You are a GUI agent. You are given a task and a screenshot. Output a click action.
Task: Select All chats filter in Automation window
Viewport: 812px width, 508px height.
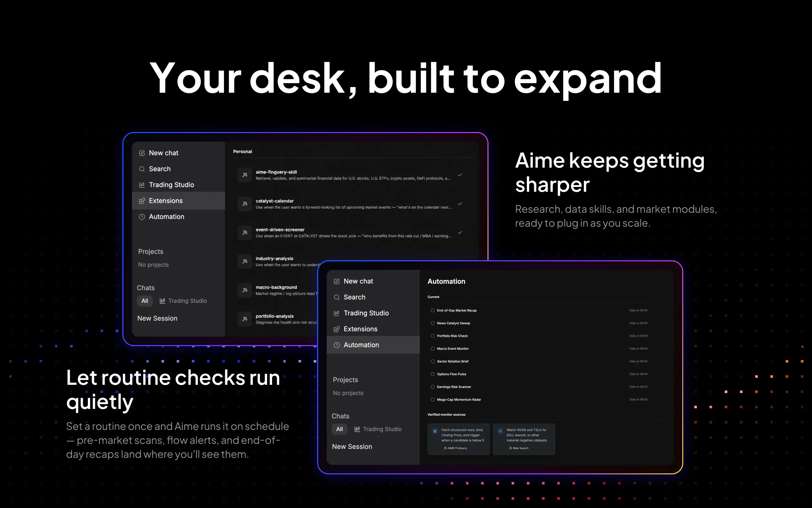pyautogui.click(x=340, y=429)
